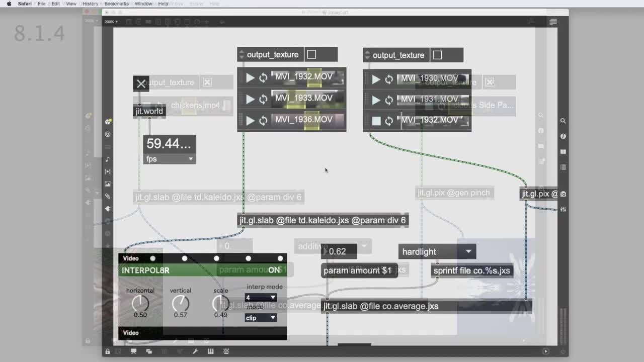Open the reference book icon
Image resolution: width=644 pixels, height=362 pixels.
click(x=563, y=151)
